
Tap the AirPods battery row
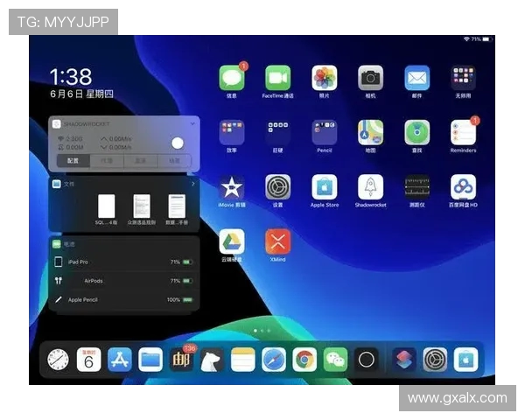coord(123,281)
